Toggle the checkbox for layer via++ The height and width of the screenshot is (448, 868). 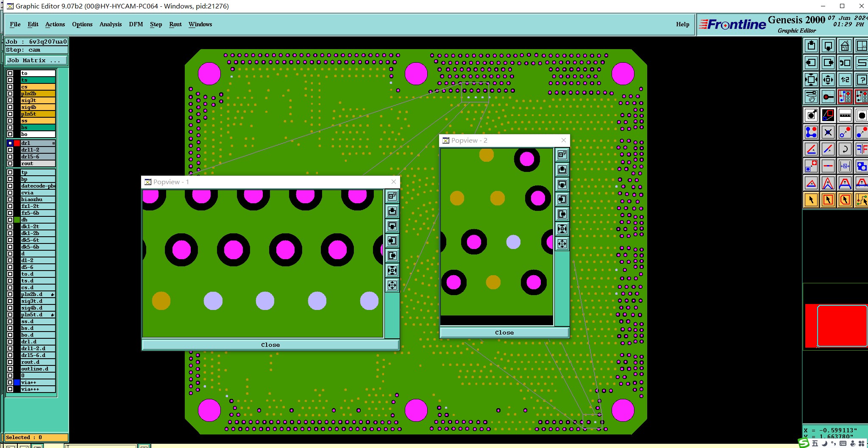click(x=10, y=382)
